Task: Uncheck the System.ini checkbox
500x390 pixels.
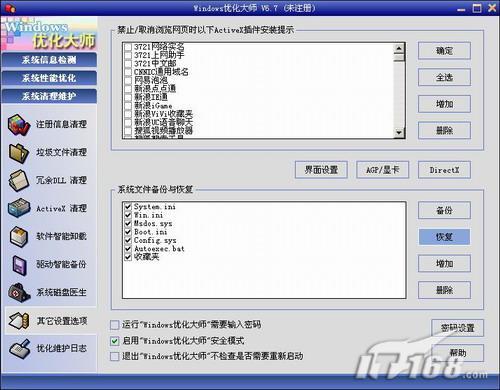Action: (128, 207)
